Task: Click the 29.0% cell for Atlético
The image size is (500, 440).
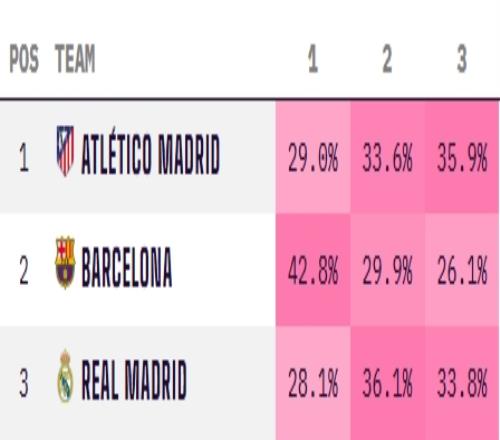Action: [313, 157]
